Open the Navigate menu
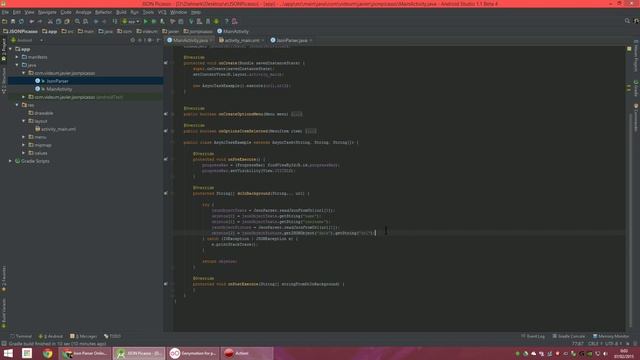 click(x=47, y=12)
